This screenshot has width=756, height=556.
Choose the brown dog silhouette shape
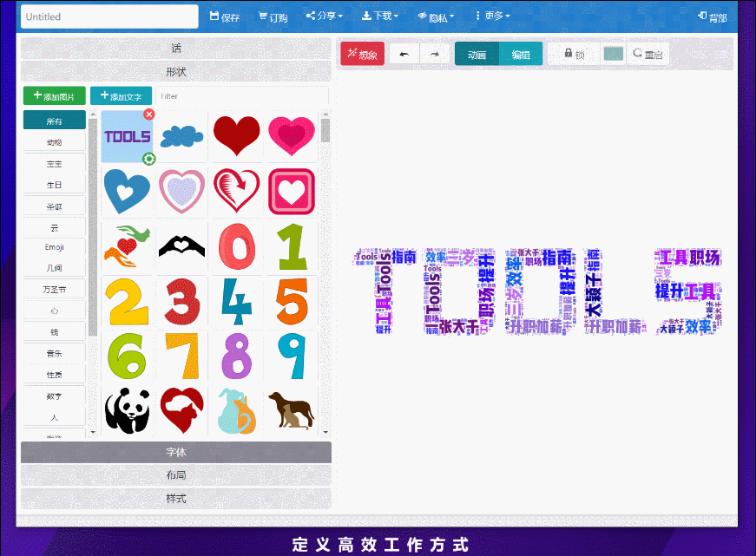coord(292,410)
